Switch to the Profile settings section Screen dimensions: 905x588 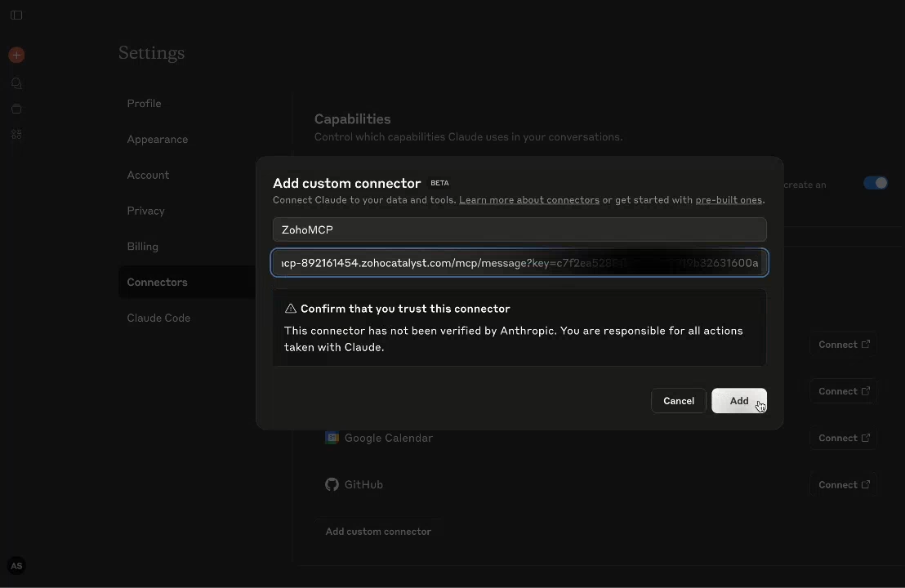point(144,103)
